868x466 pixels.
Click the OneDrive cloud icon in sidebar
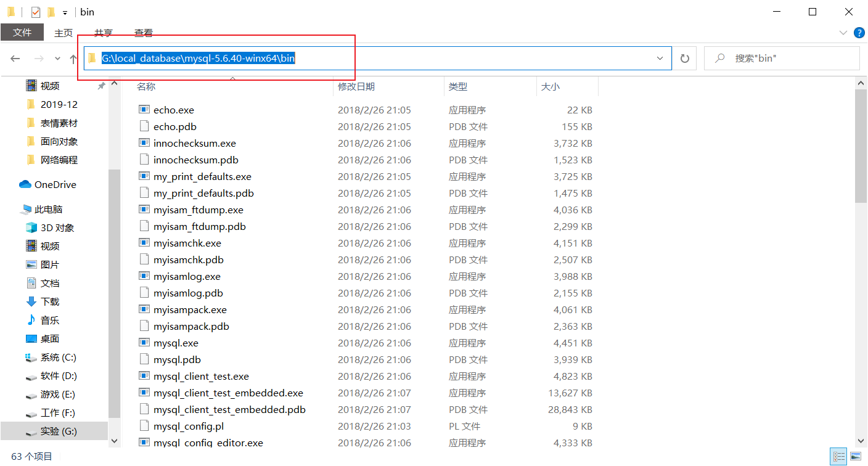pos(25,184)
